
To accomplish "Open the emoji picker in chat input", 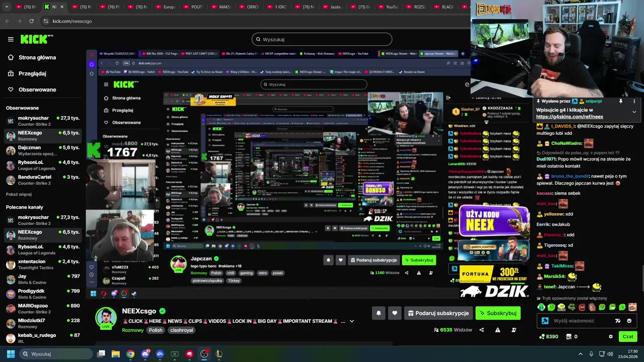I will tap(629, 321).
